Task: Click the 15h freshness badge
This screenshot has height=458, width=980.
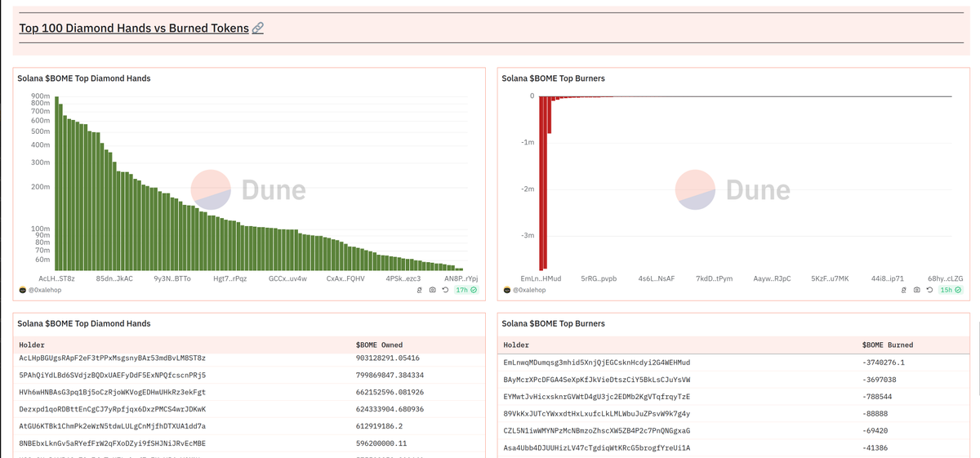Action: click(950, 290)
